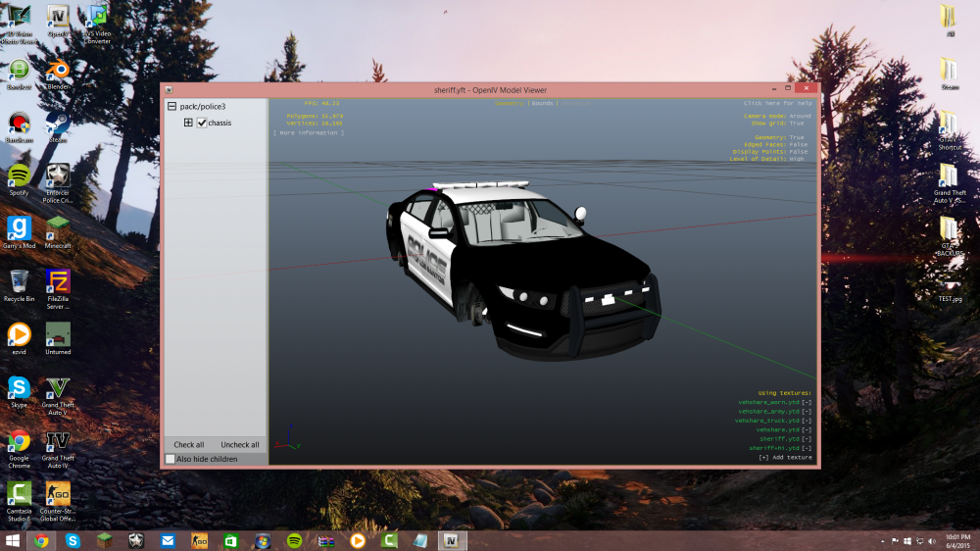This screenshot has width=980, height=551.
Task: Click the Add texture link
Action: [786, 457]
